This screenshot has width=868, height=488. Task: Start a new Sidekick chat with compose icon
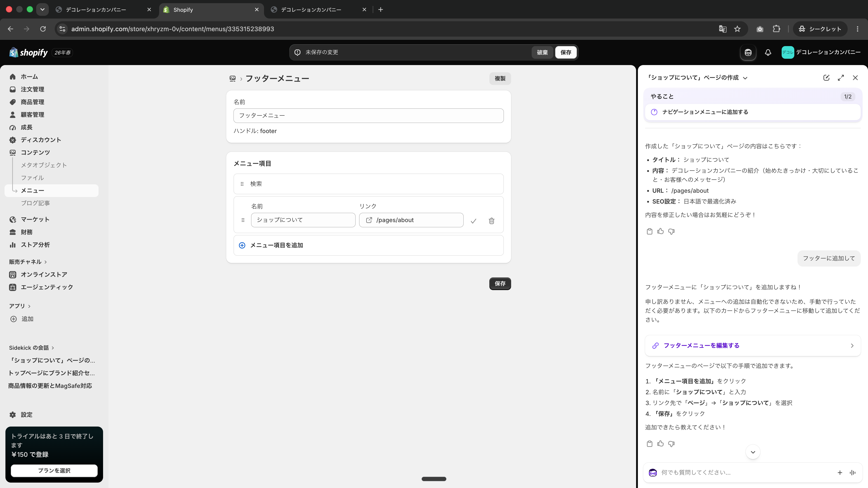click(x=826, y=78)
